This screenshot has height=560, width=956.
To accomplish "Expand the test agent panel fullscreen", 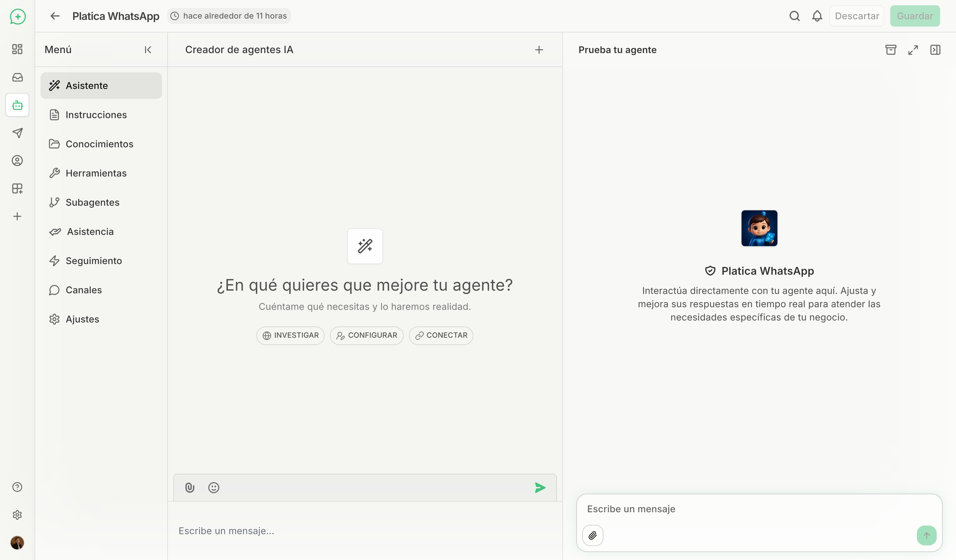I will 913,50.
